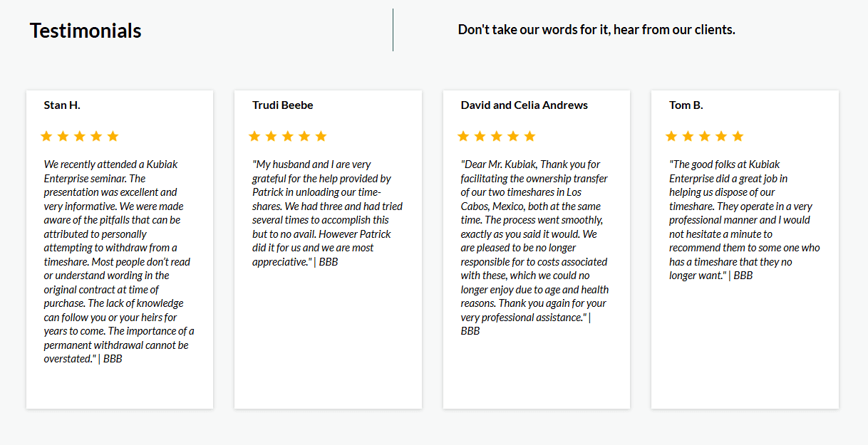Select the Testimonials heading

coord(86,31)
